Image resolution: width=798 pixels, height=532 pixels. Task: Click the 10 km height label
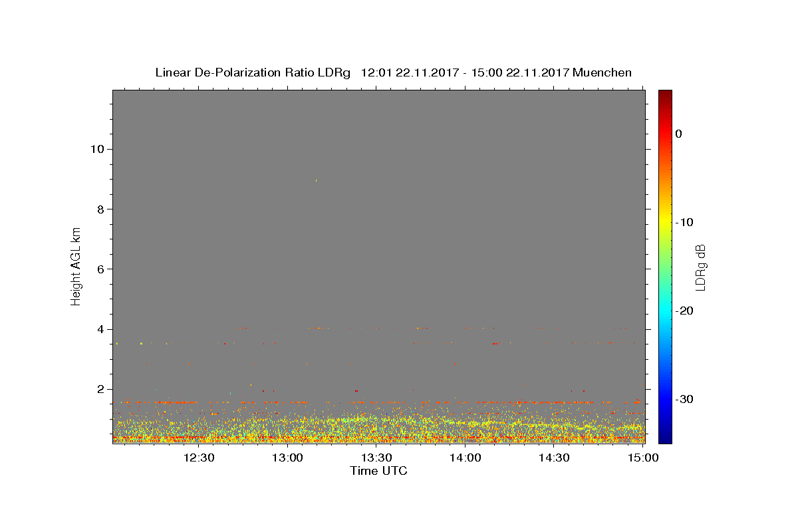click(x=96, y=149)
